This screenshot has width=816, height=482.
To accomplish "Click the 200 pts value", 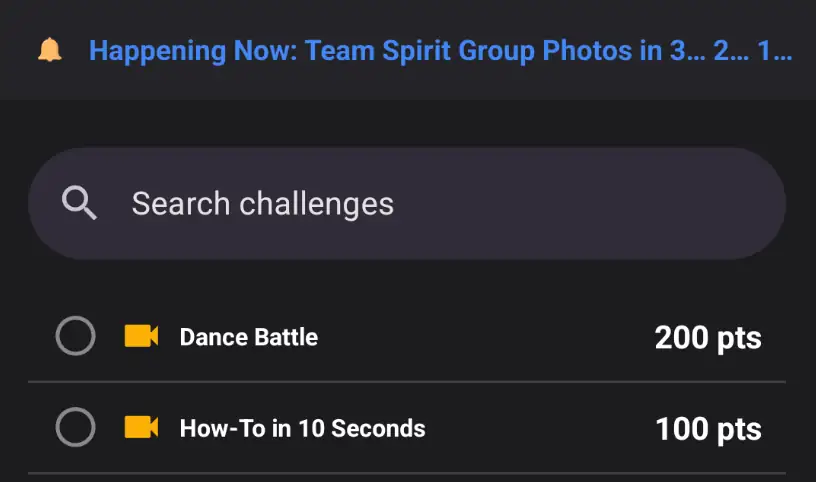I will click(x=708, y=338).
